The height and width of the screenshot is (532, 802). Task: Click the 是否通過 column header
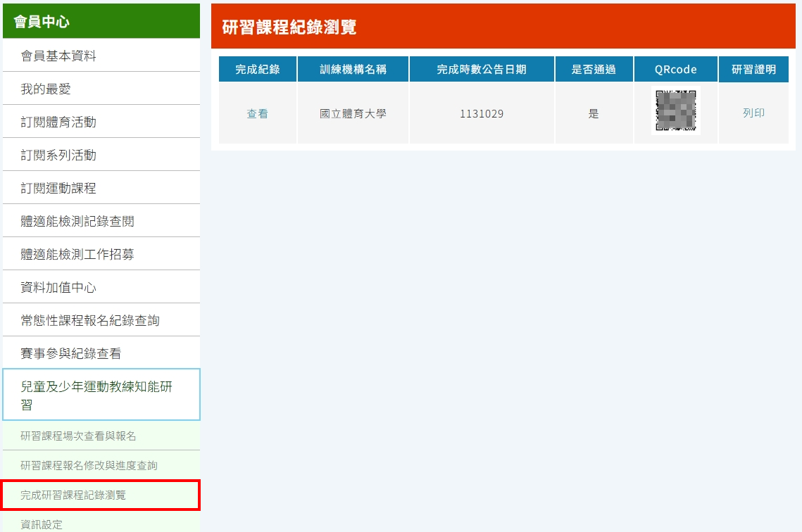tap(594, 69)
